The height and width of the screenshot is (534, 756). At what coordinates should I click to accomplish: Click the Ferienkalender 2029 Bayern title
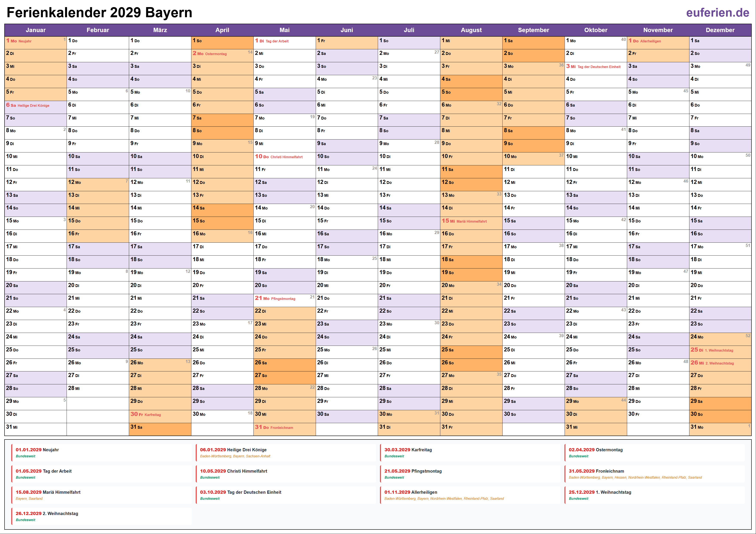[x=99, y=12]
